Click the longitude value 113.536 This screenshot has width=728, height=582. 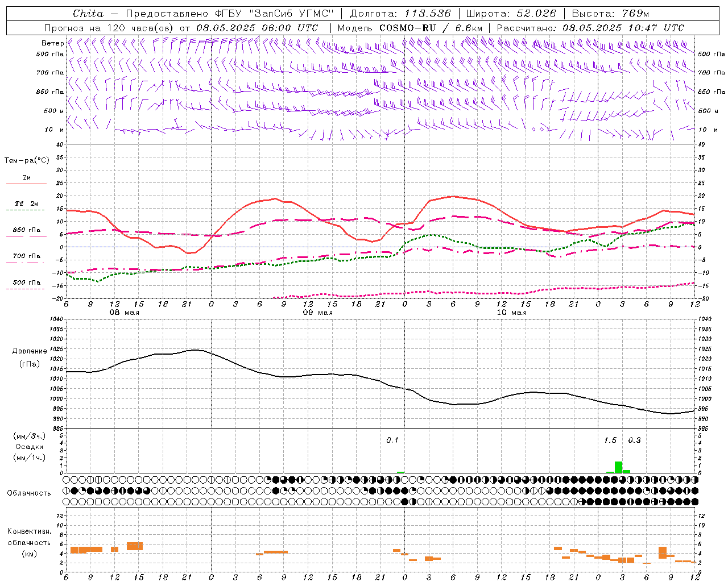click(428, 14)
